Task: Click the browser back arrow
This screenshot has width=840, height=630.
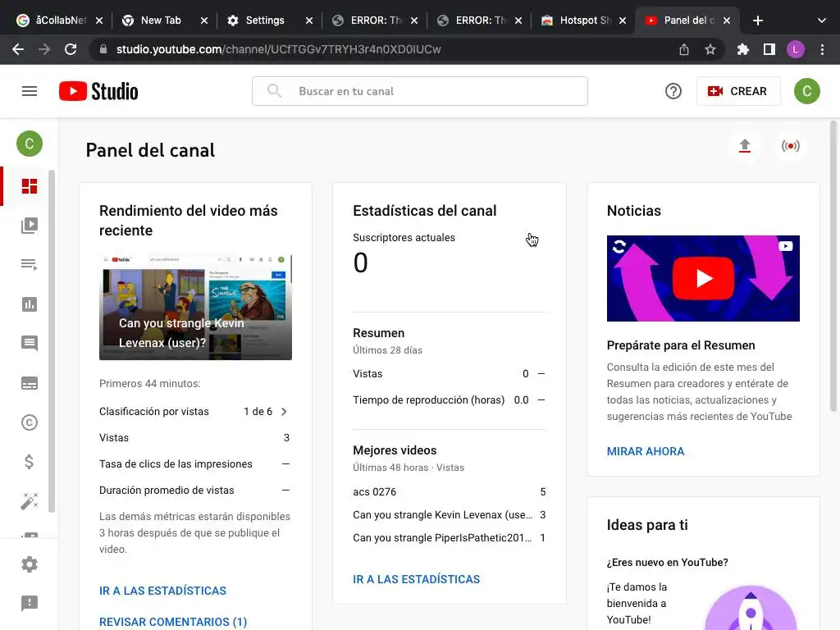Action: coord(18,50)
